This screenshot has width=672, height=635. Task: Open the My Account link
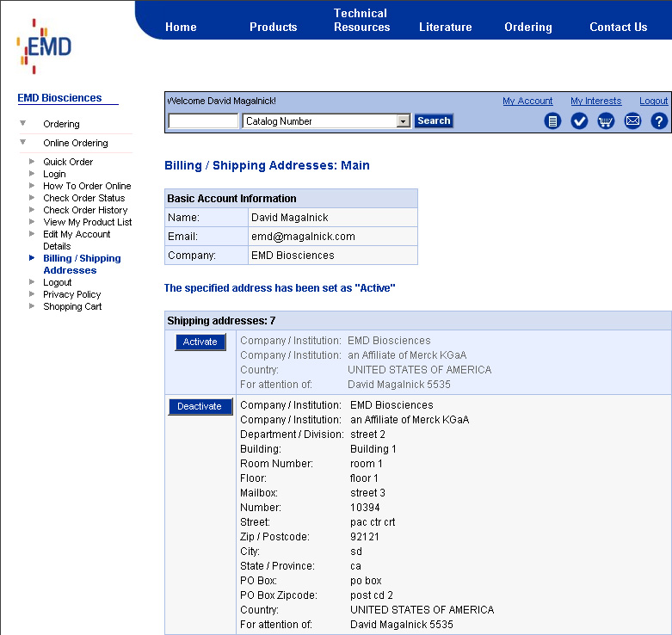tap(527, 102)
